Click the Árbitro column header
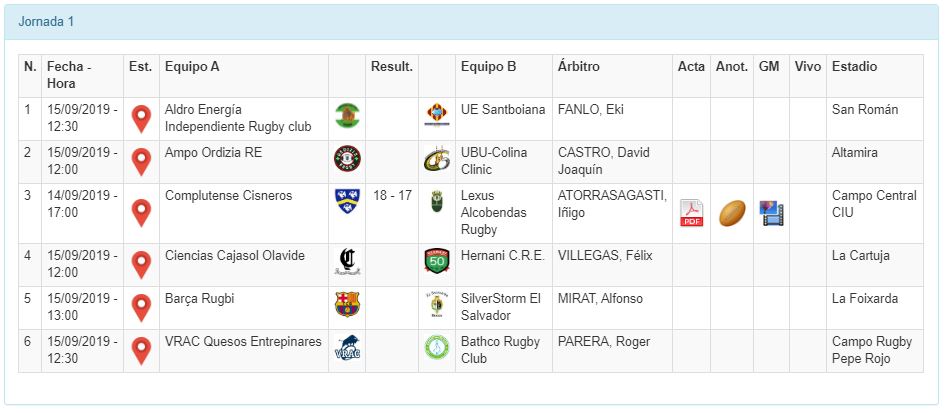948x413 pixels. coord(579,67)
